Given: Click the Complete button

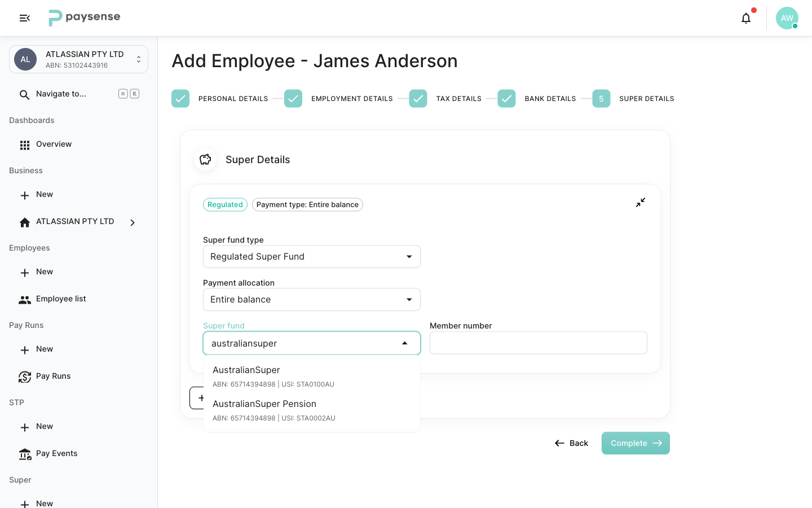Looking at the screenshot, I should (636, 443).
